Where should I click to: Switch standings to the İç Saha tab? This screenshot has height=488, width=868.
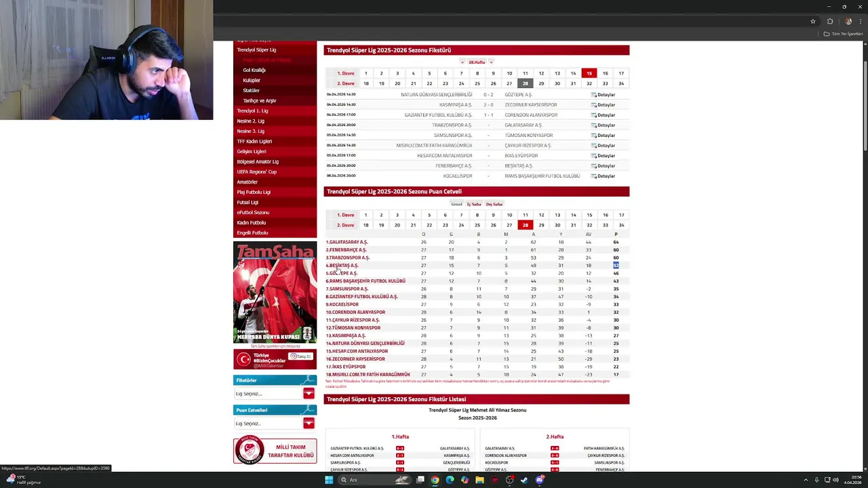pyautogui.click(x=473, y=204)
